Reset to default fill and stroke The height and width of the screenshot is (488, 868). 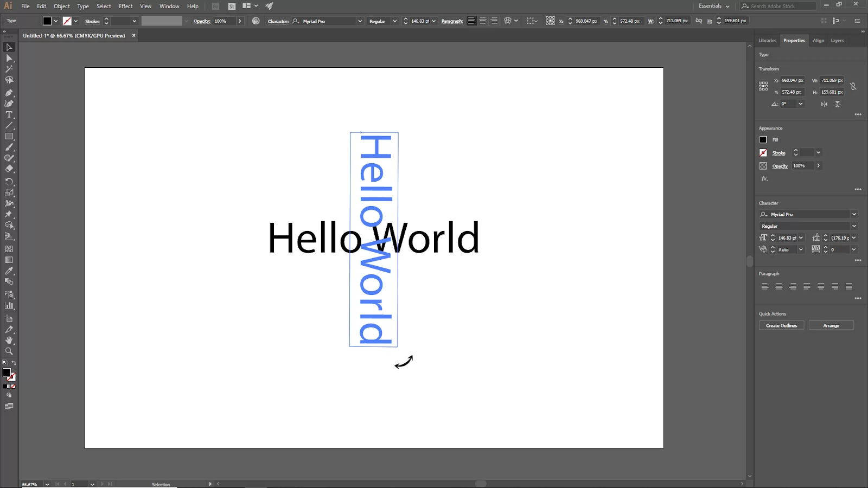tap(5, 363)
